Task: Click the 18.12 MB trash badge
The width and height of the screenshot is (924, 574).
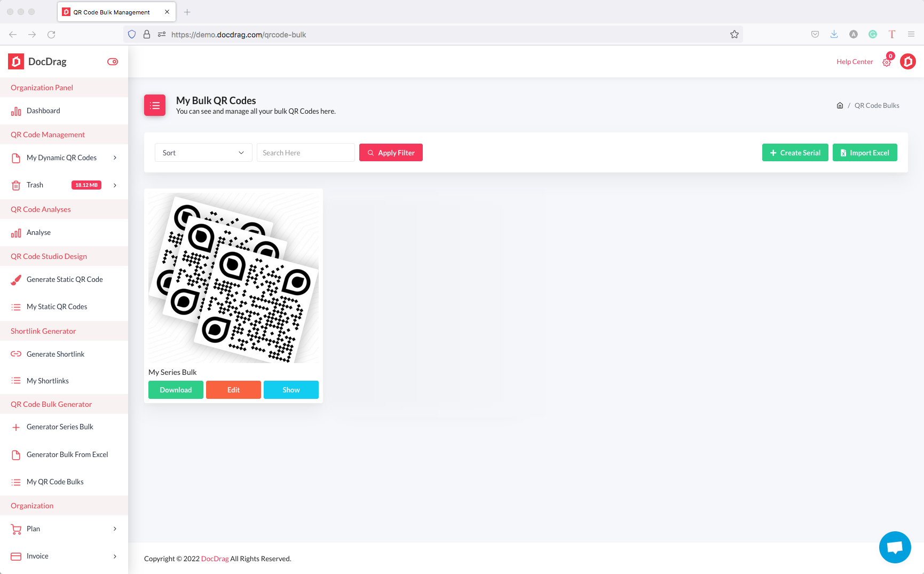Action: (x=86, y=185)
